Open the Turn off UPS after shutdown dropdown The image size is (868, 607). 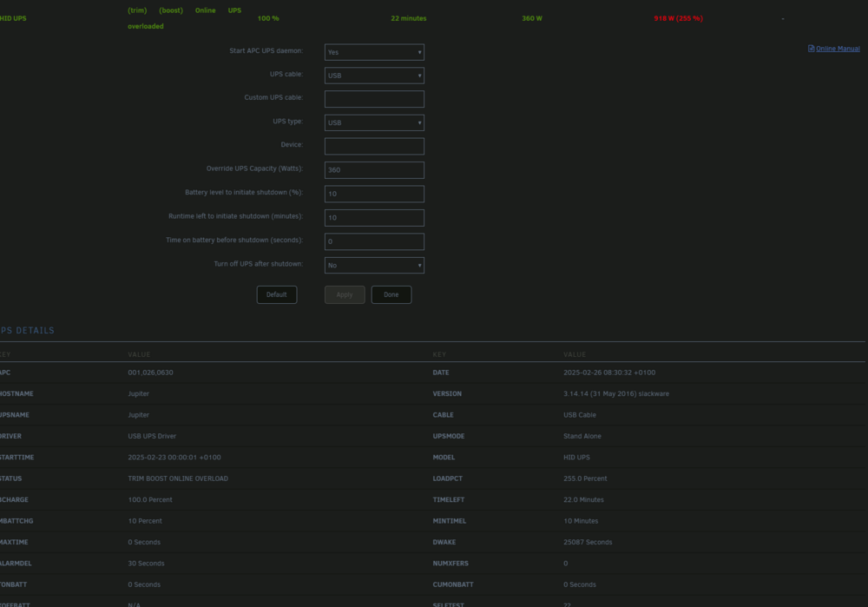click(374, 265)
